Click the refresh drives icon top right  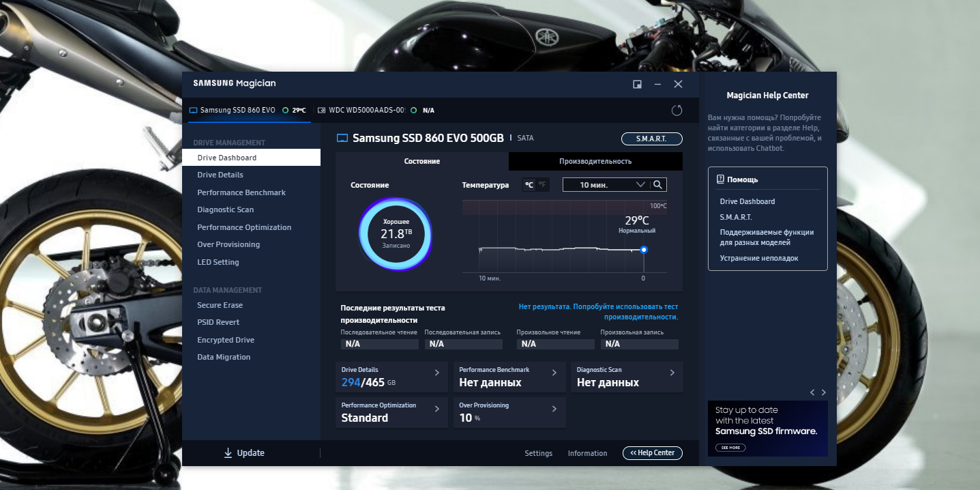click(x=677, y=110)
